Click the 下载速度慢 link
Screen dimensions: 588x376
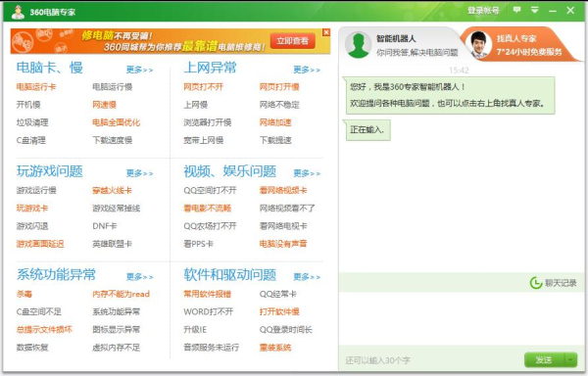112,140
